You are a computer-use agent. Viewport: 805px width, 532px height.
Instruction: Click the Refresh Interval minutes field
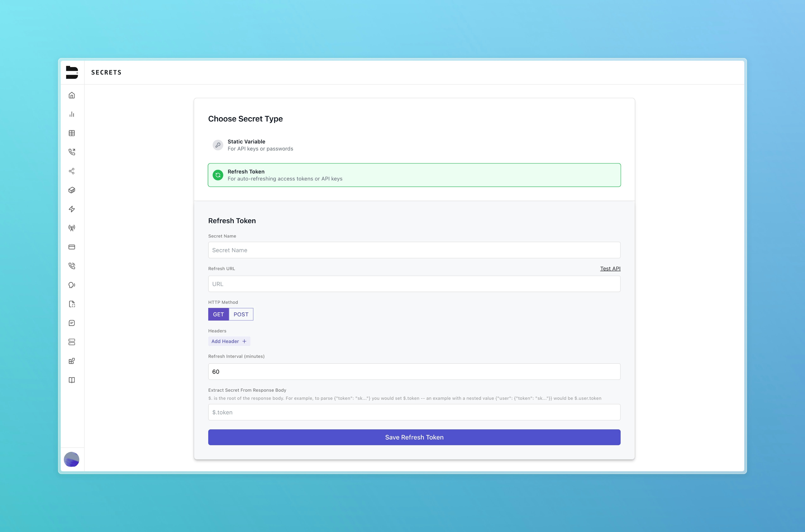tap(414, 372)
